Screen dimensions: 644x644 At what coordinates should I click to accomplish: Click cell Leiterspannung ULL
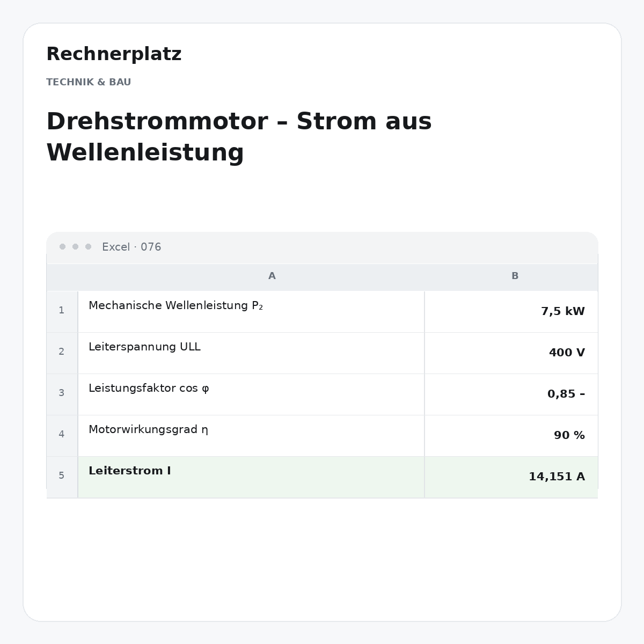[x=251, y=353]
